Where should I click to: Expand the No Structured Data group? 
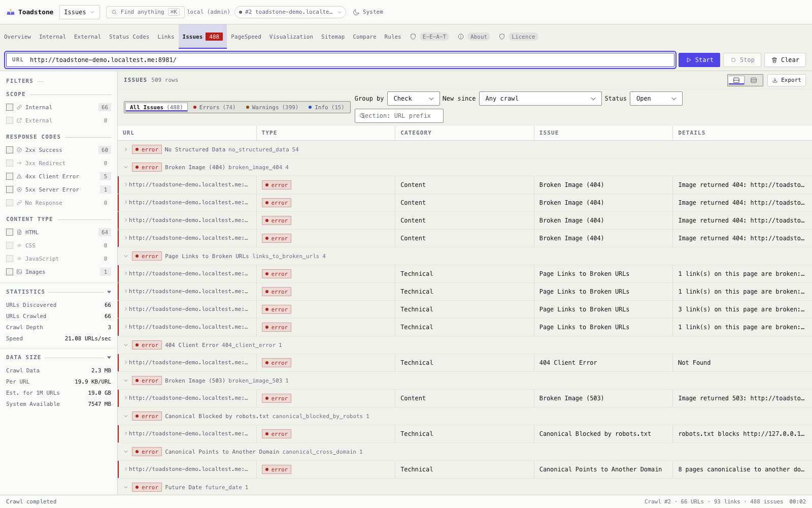(x=126, y=149)
